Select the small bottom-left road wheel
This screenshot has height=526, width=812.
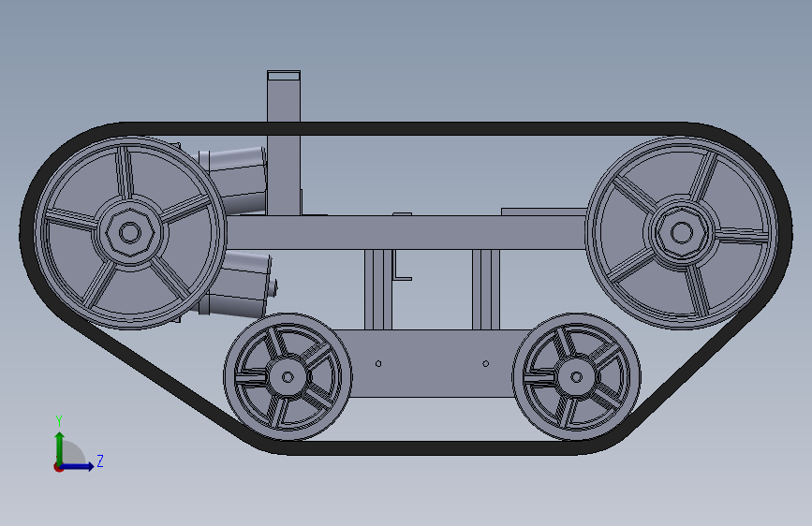click(x=288, y=377)
